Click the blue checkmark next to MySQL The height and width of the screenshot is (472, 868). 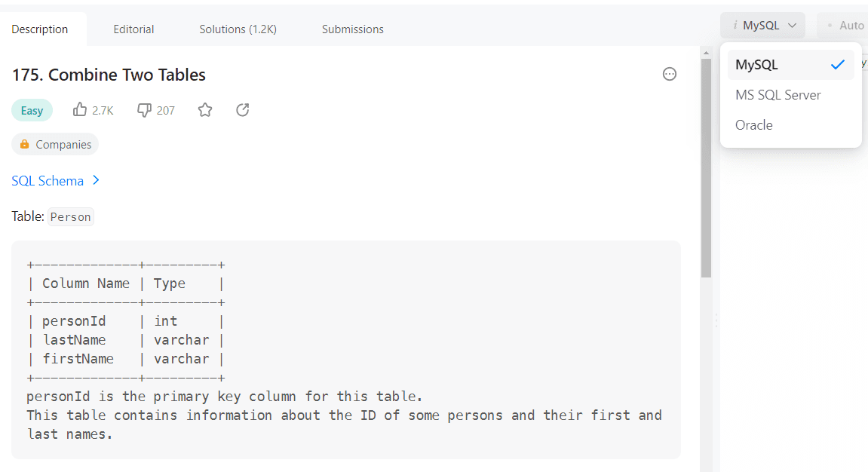(x=837, y=64)
